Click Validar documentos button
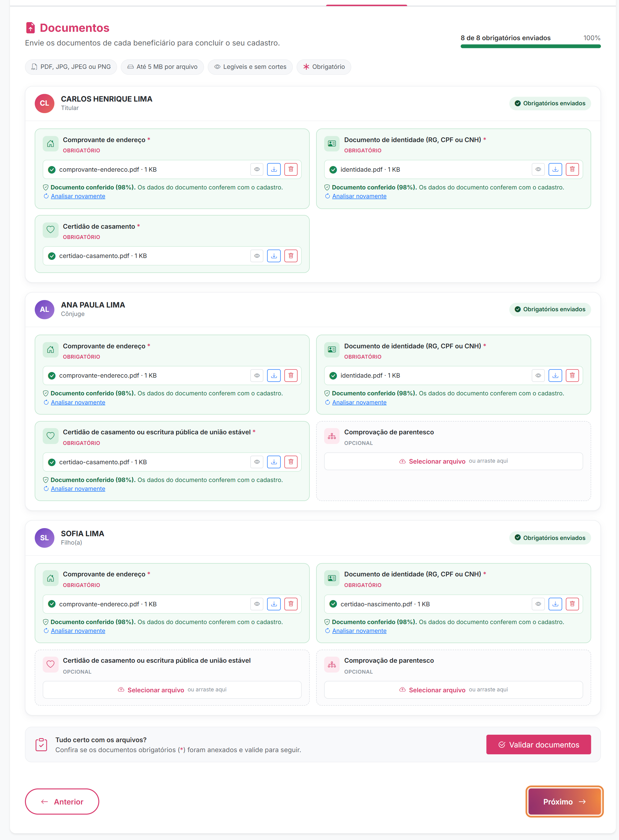The width and height of the screenshot is (619, 840). coord(539,744)
